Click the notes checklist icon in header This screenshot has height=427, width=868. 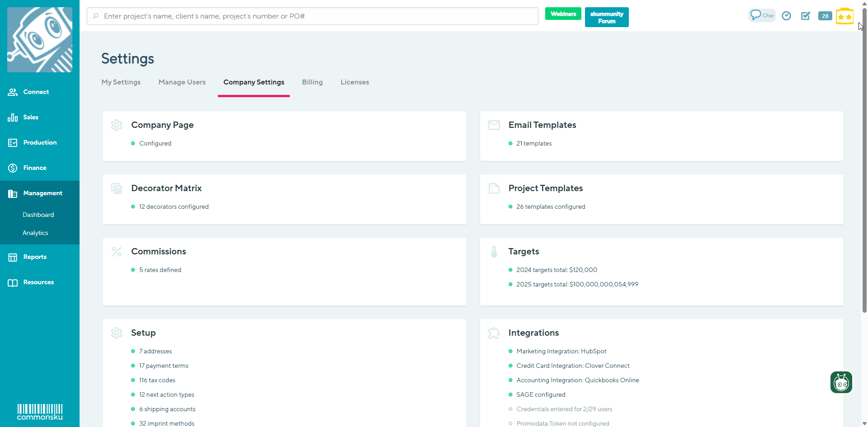806,16
